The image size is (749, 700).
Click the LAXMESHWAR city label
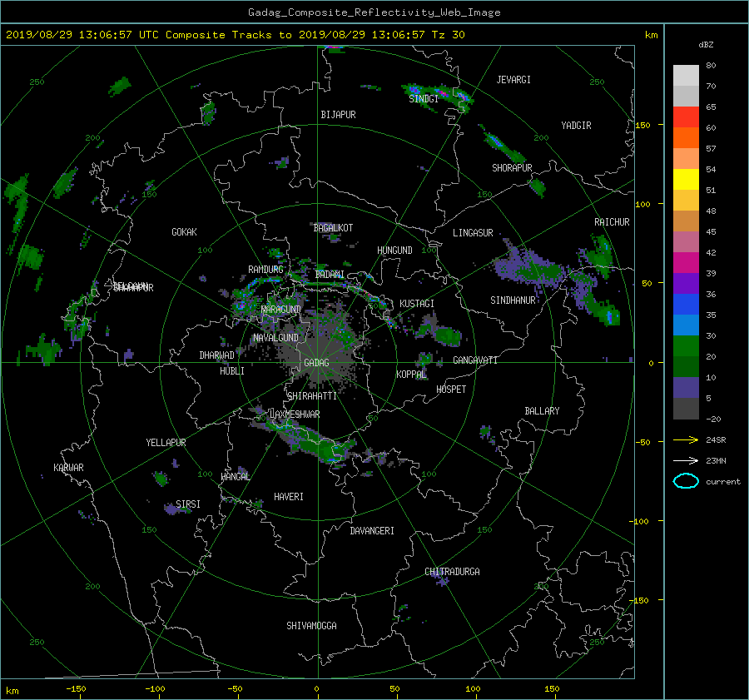pos(295,415)
